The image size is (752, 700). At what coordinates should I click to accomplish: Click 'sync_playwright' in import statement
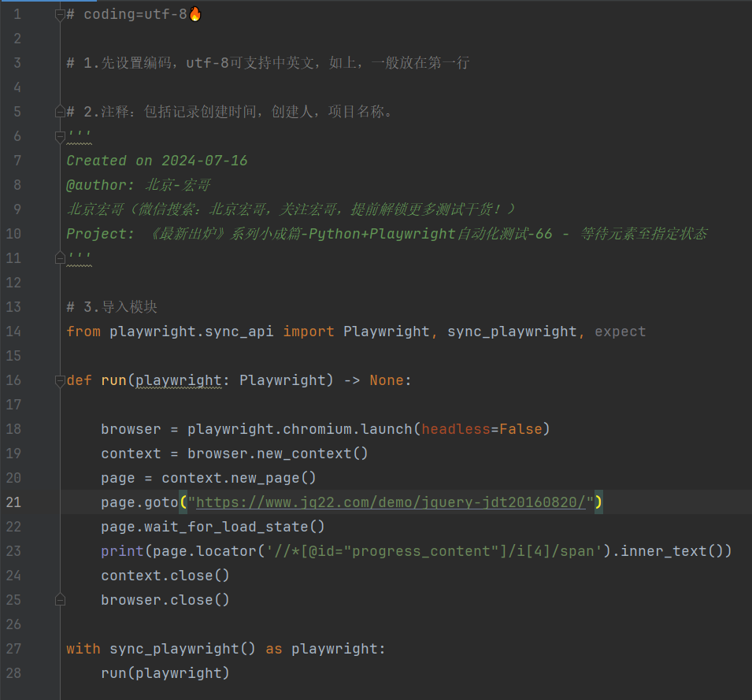tap(512, 331)
